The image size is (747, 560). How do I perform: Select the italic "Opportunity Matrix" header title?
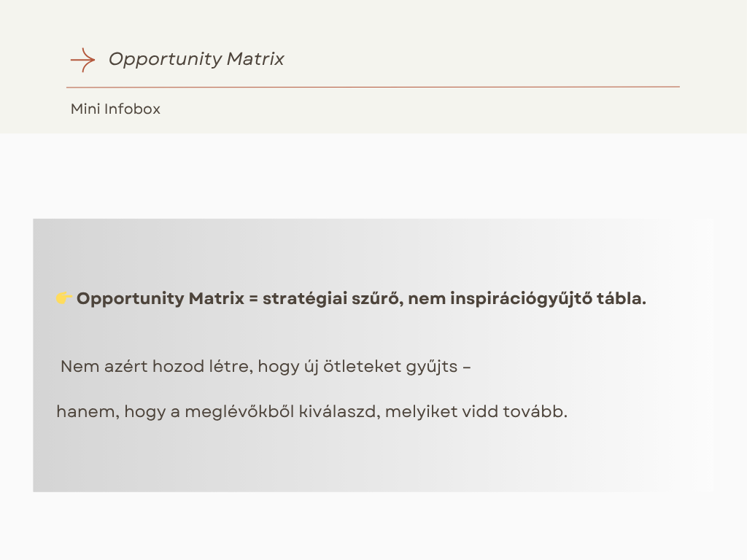(x=196, y=60)
